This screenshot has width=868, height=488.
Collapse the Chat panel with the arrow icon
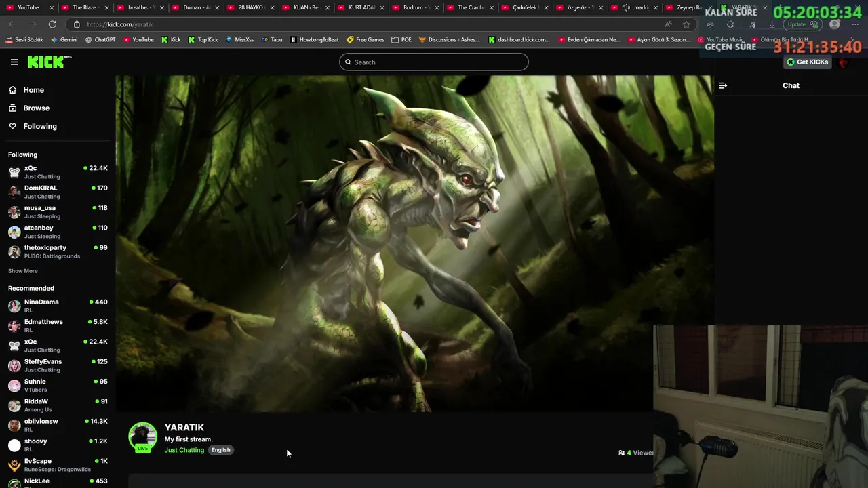coord(723,85)
